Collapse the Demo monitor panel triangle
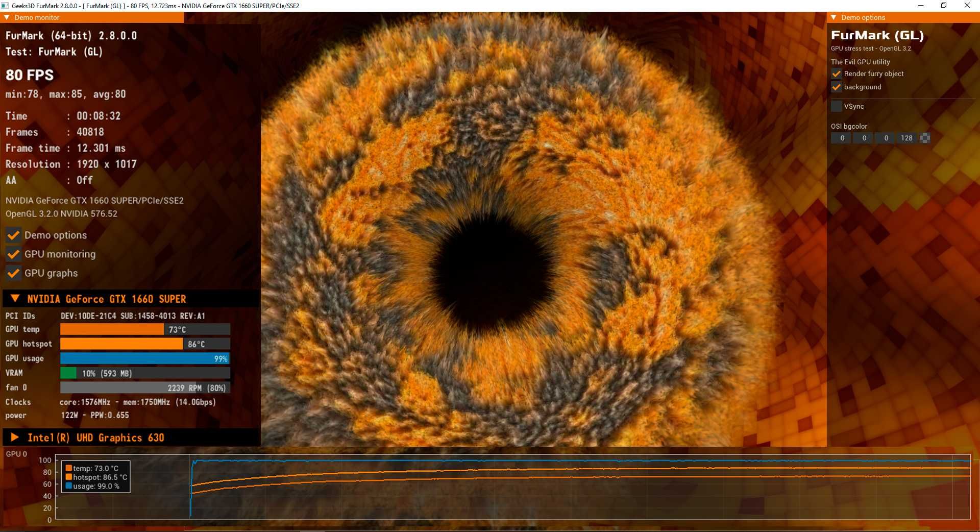The image size is (980, 532). pos(7,17)
